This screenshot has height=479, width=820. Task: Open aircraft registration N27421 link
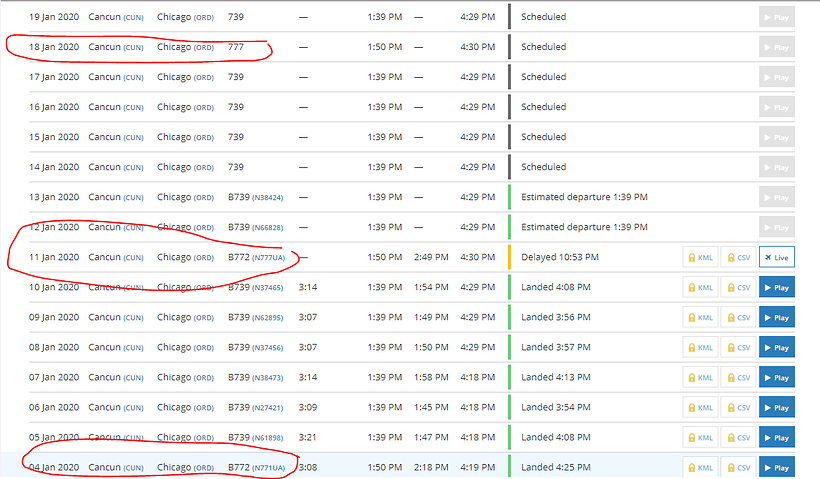267,408
